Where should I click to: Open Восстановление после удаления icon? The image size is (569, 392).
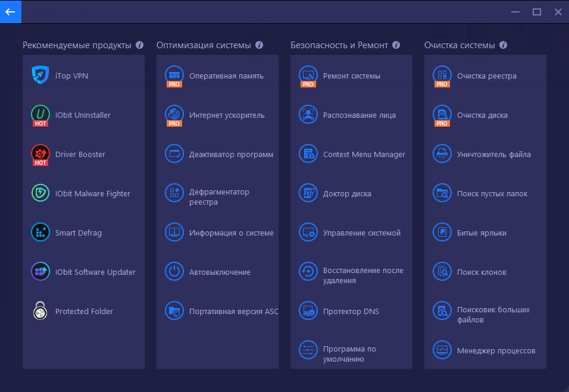pyautogui.click(x=308, y=271)
